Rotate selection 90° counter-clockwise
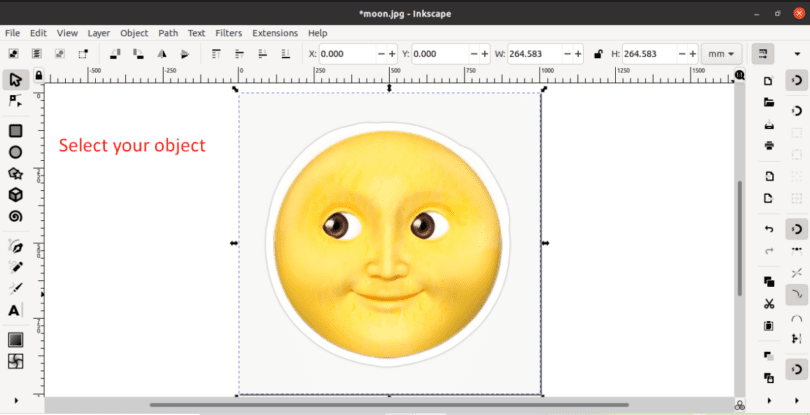Screen dimensions: 810x415 coord(115,54)
